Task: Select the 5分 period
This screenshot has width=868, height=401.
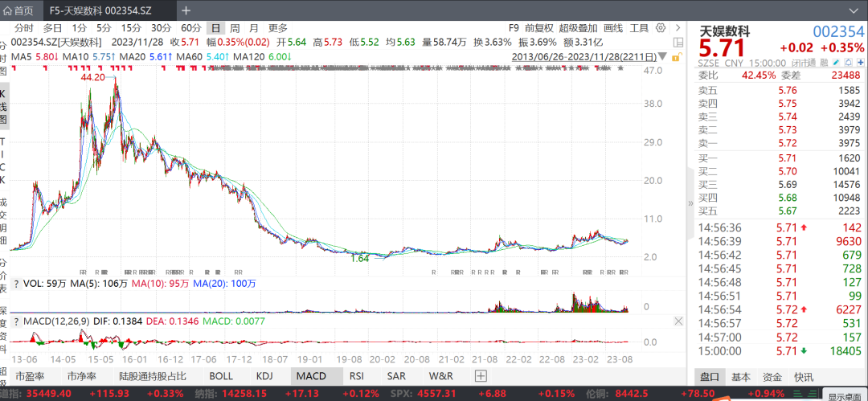Action: (x=104, y=28)
